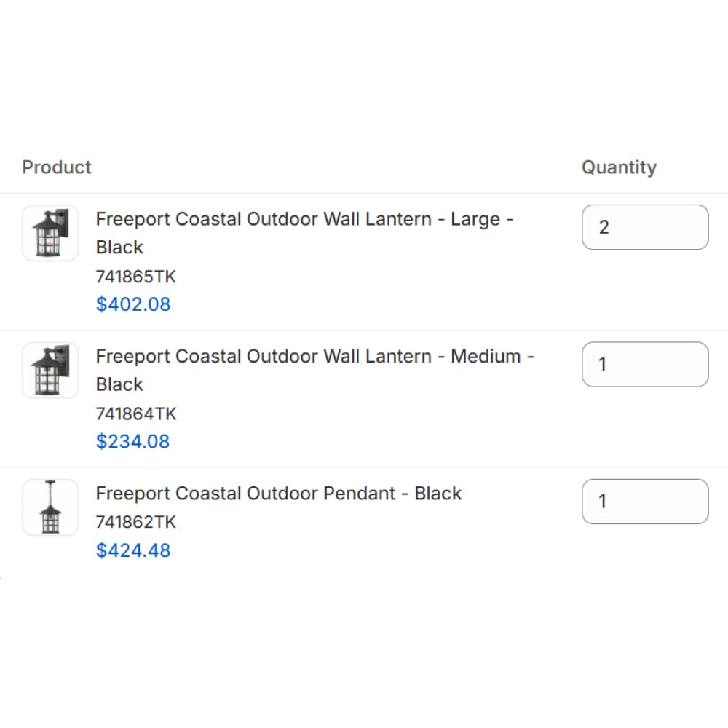Open the Outdoor Pendant product thumbnail
The height and width of the screenshot is (728, 728).
pyautogui.click(x=50, y=507)
